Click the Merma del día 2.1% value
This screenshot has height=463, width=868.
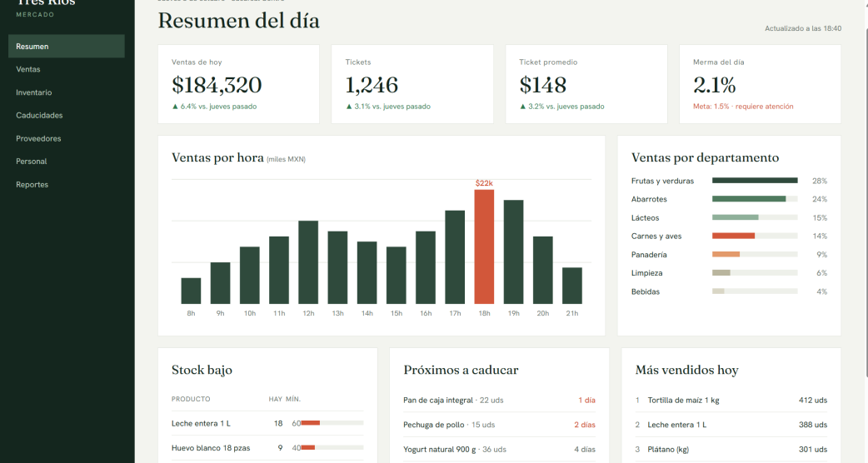pos(714,85)
